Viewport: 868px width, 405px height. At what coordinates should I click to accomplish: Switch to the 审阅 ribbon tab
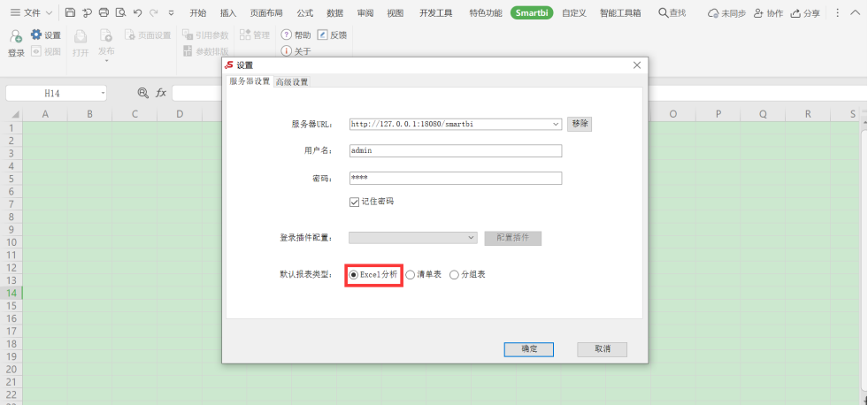click(x=365, y=12)
